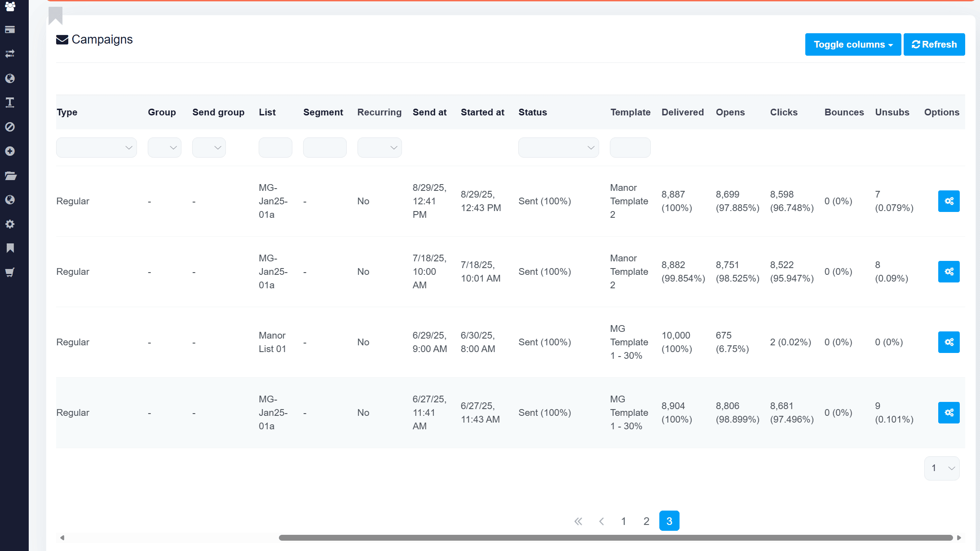Sort by the Delivered column header
Viewport: 980px width, 551px height.
[x=683, y=112]
